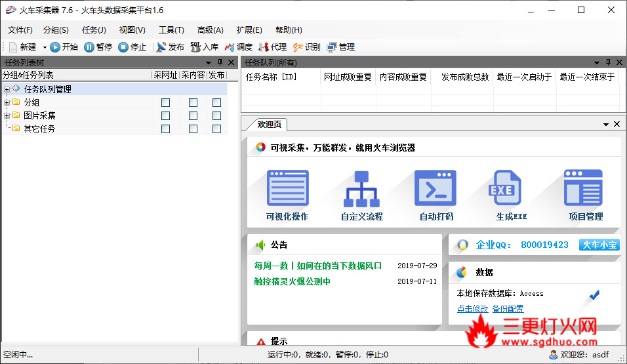Viewport: 627px width, 364px height.
Task: Open the 扩展(E) menu
Action: click(249, 30)
